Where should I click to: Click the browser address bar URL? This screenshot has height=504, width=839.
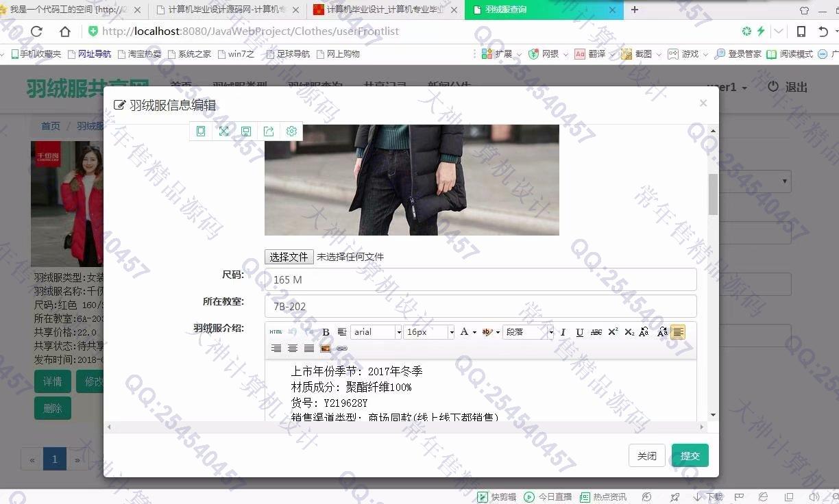point(250,32)
